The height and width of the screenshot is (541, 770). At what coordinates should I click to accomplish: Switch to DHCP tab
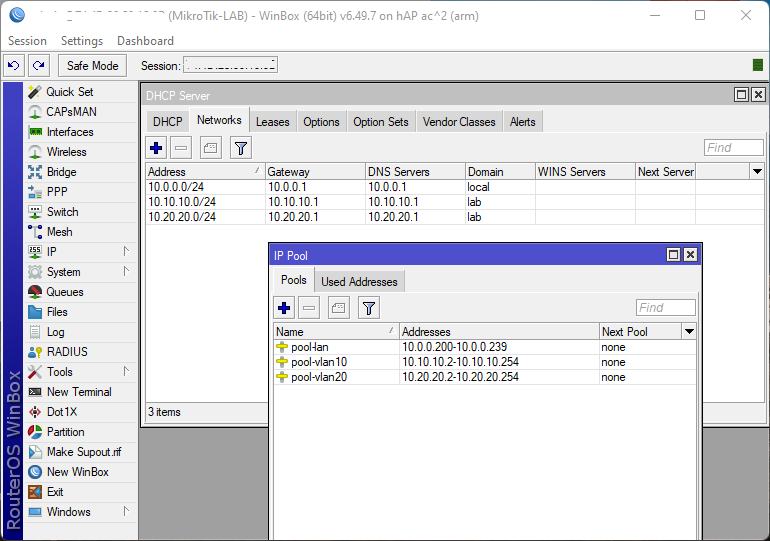167,122
